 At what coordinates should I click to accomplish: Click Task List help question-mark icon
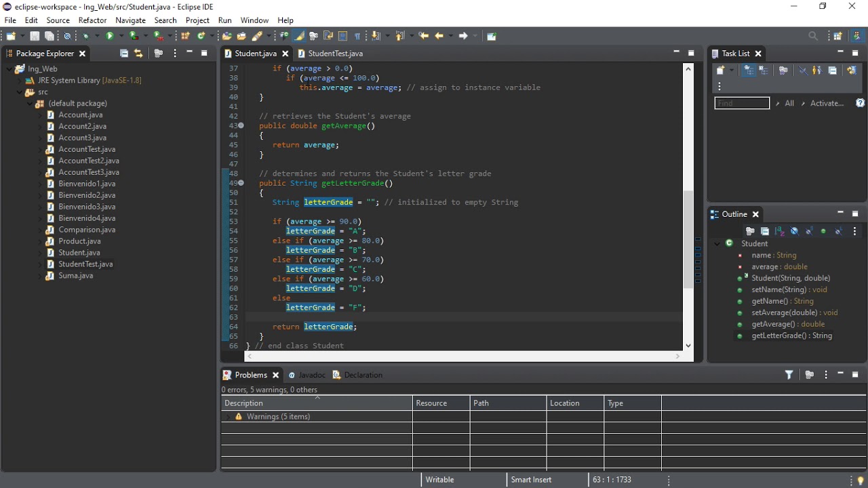[x=860, y=103]
